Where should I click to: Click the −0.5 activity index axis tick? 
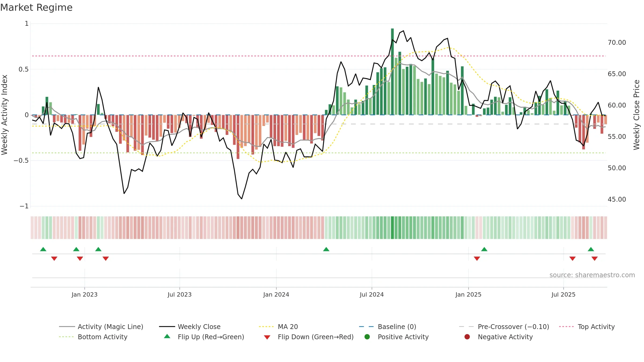coord(21,160)
